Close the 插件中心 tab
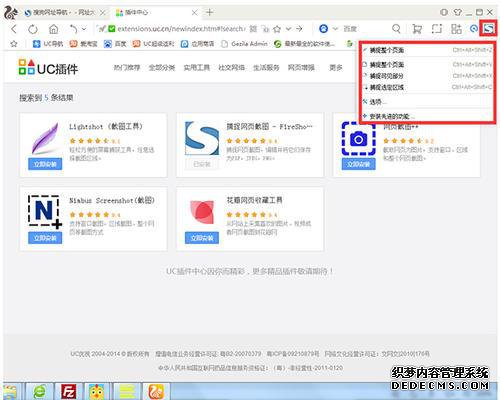 [x=195, y=13]
